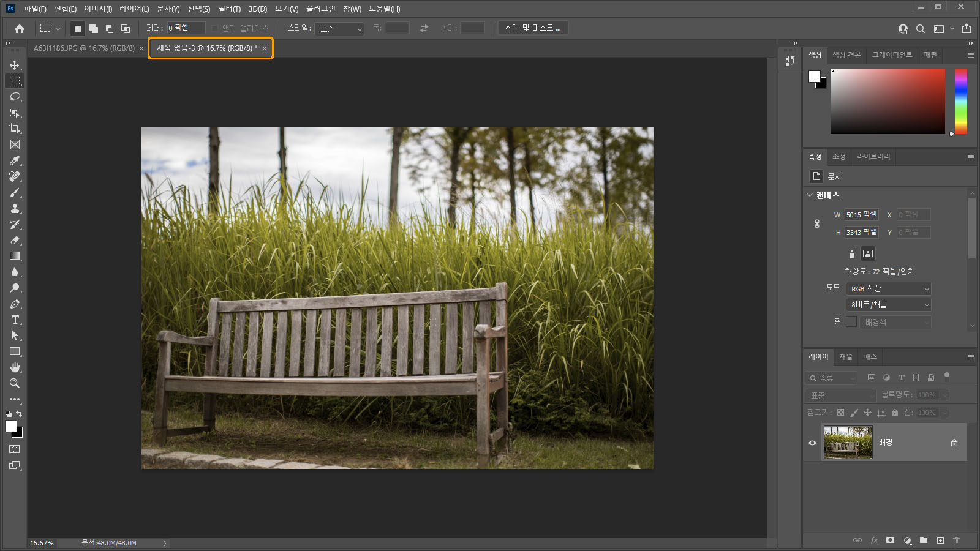Screen dimensions: 980x551
Task: Create a new layer via plus icon
Action: [940, 540]
